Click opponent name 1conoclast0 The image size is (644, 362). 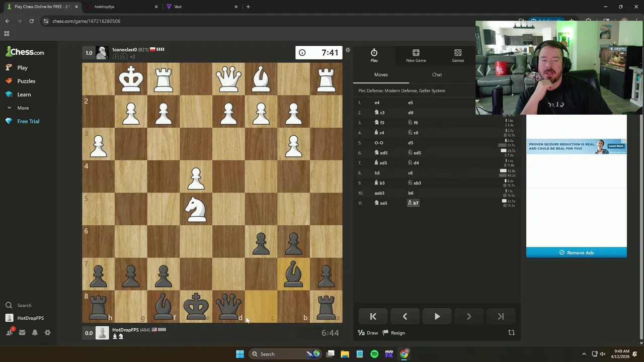tap(124, 50)
